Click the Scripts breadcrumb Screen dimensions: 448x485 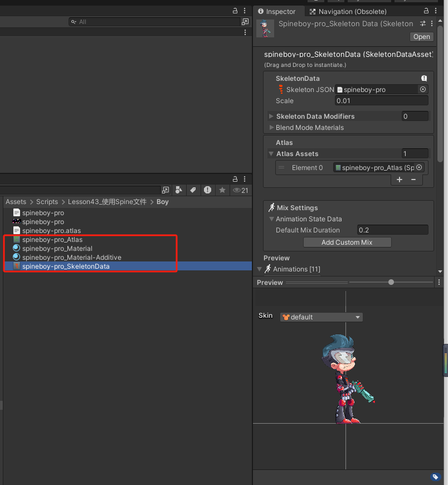(47, 202)
